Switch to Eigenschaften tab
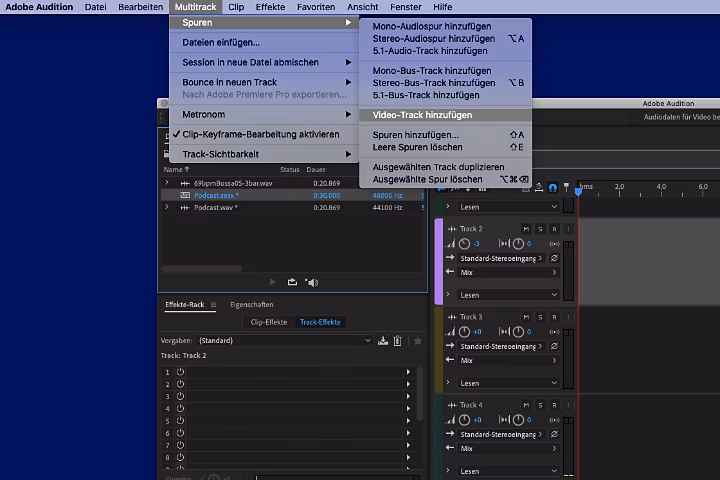The image size is (720, 480). coord(252,305)
